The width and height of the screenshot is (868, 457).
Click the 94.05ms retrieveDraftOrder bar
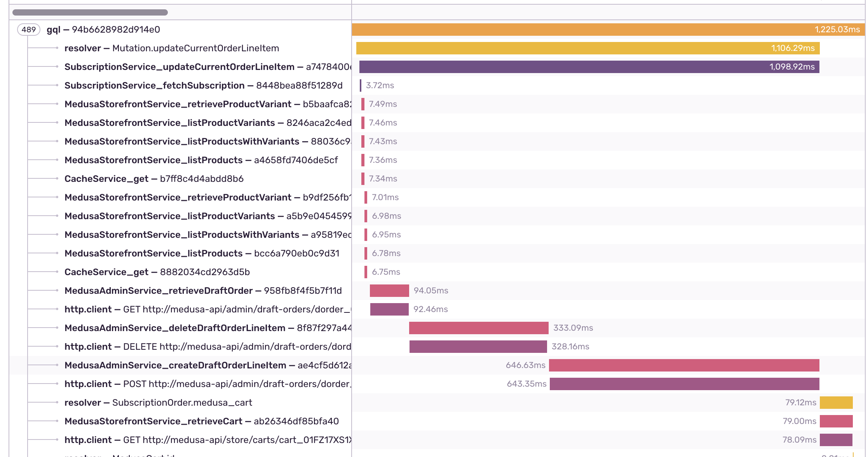pyautogui.click(x=389, y=291)
